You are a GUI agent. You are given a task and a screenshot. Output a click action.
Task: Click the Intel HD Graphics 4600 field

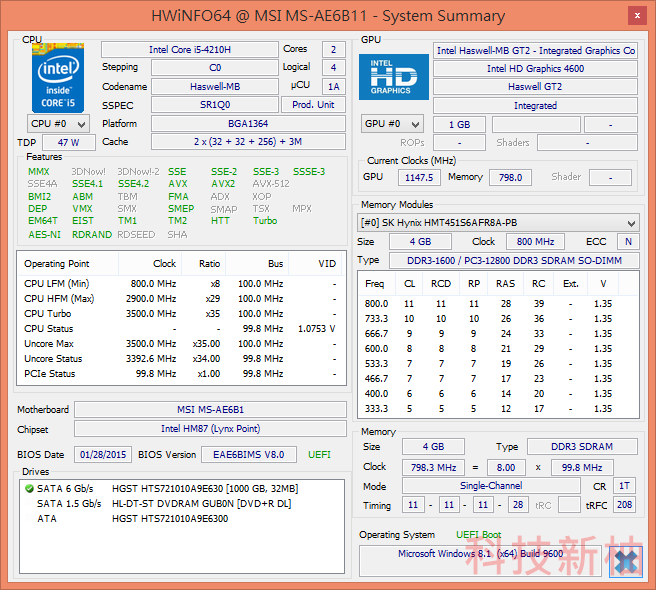tap(535, 69)
